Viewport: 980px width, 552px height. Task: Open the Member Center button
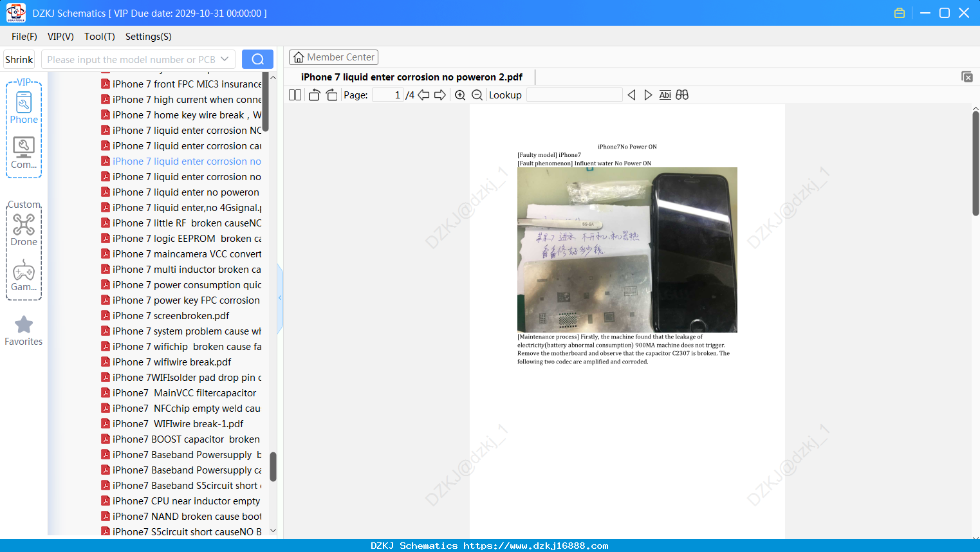pos(333,57)
